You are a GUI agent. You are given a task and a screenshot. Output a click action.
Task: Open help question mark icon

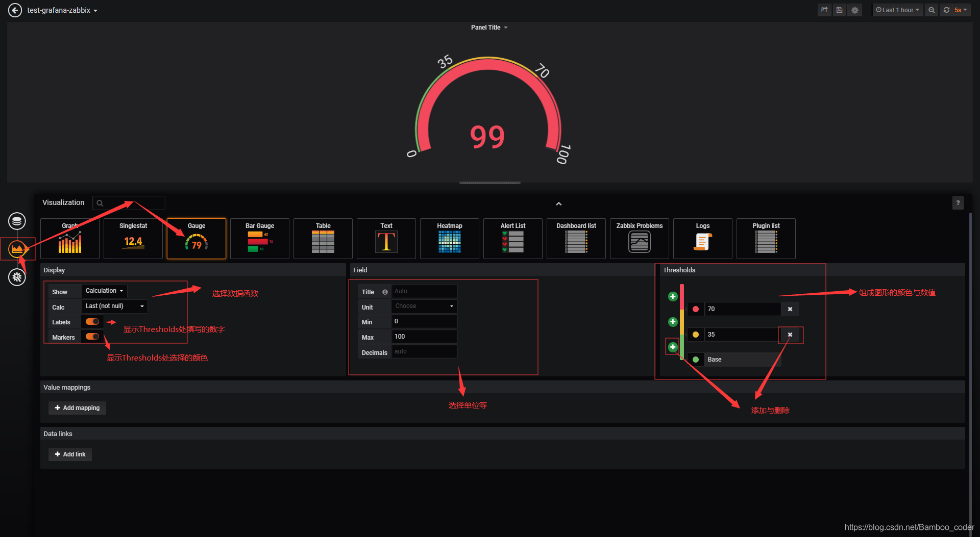pos(958,203)
